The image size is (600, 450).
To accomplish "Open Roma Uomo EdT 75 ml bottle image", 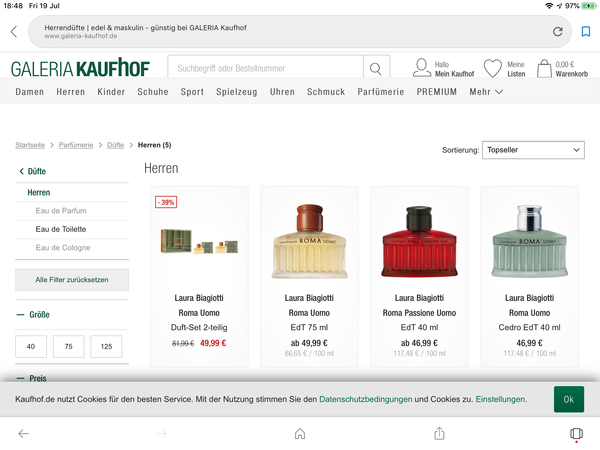I will click(310, 241).
